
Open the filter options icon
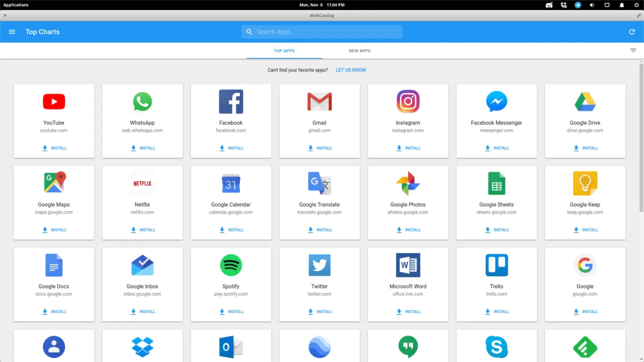click(x=633, y=50)
